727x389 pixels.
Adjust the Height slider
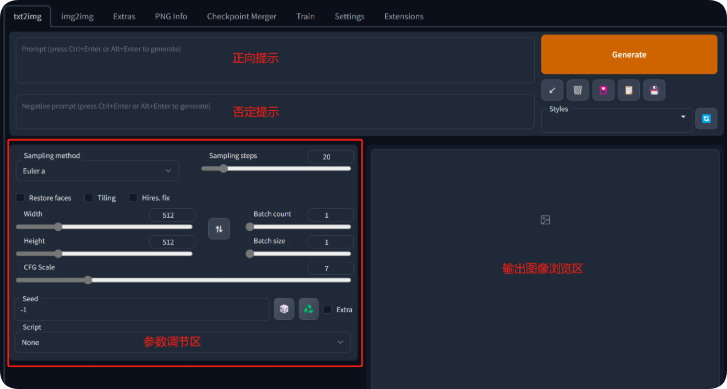(x=104, y=254)
